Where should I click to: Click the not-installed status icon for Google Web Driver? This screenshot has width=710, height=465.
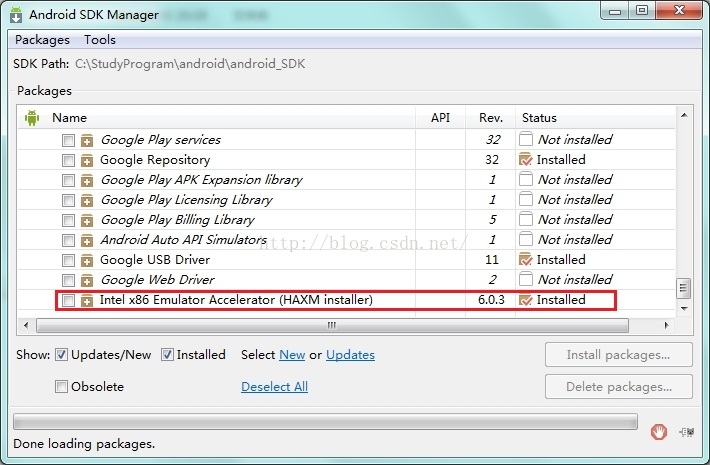[x=526, y=279]
